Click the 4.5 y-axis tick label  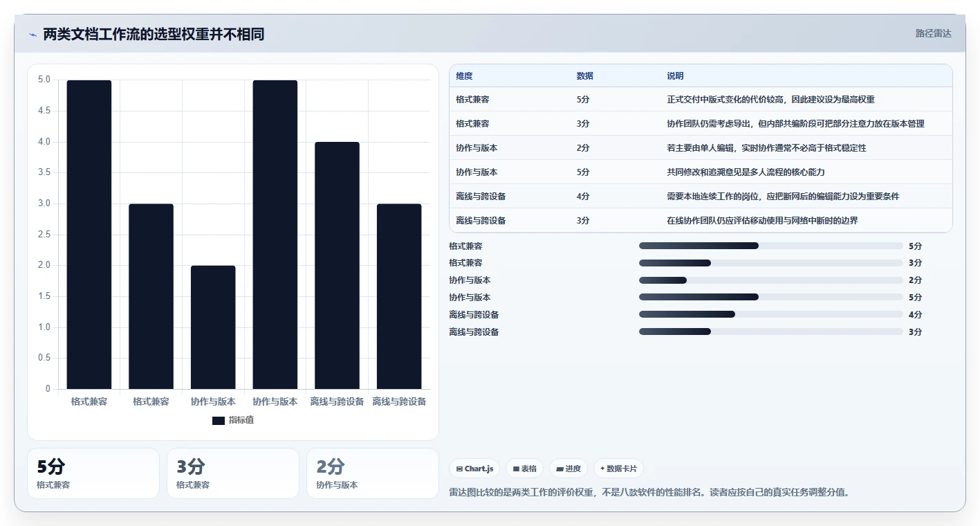click(x=44, y=111)
